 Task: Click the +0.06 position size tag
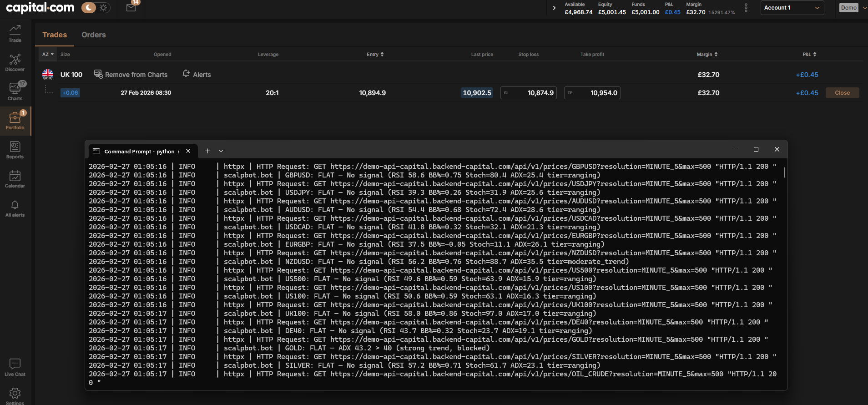coord(70,93)
